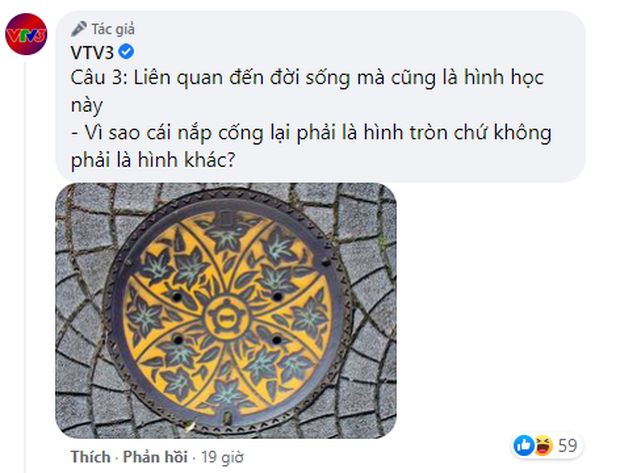
Task: Click the cobblestone pavement in the photo's top-left corner
Action: 82,205
